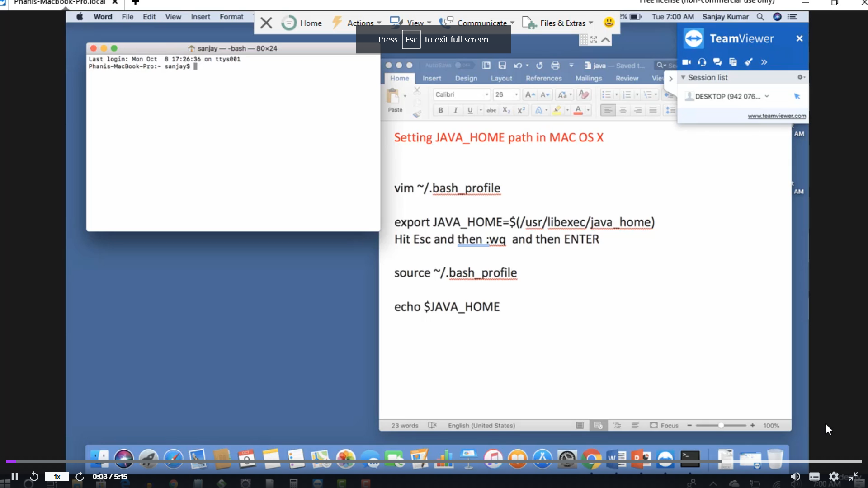Click the Paste button in ribbon
This screenshot has height=488, width=868.
(394, 100)
